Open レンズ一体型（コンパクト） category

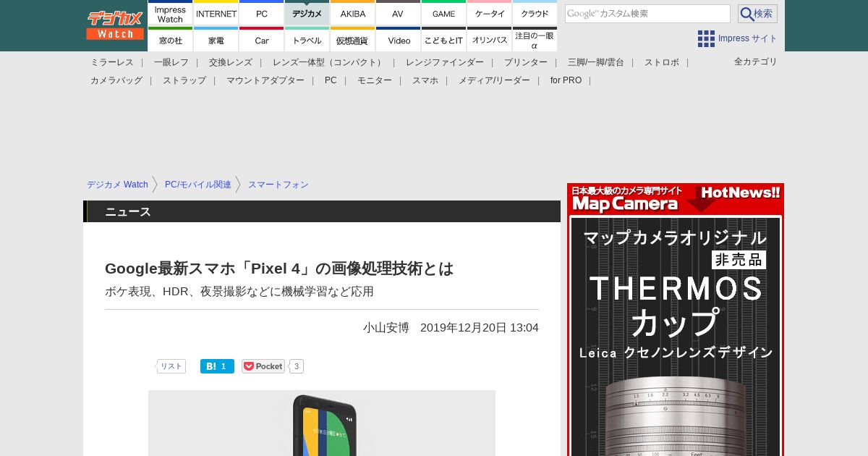329,62
